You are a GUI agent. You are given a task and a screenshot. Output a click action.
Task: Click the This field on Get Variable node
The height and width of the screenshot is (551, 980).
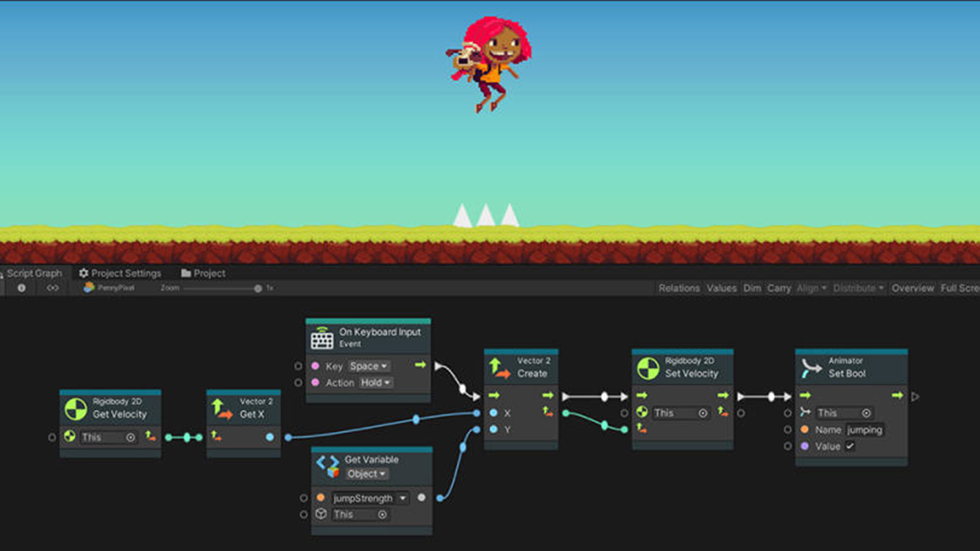[359, 515]
